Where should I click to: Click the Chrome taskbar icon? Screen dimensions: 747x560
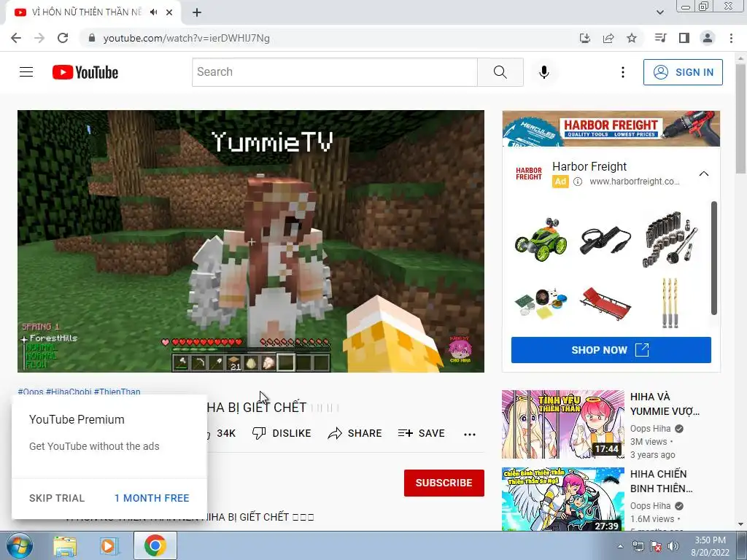pyautogui.click(x=155, y=545)
